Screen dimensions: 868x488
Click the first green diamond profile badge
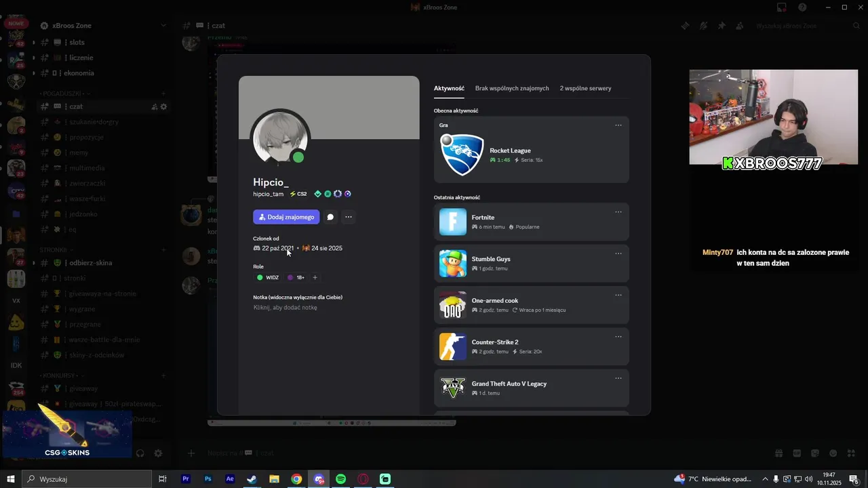pyautogui.click(x=317, y=194)
